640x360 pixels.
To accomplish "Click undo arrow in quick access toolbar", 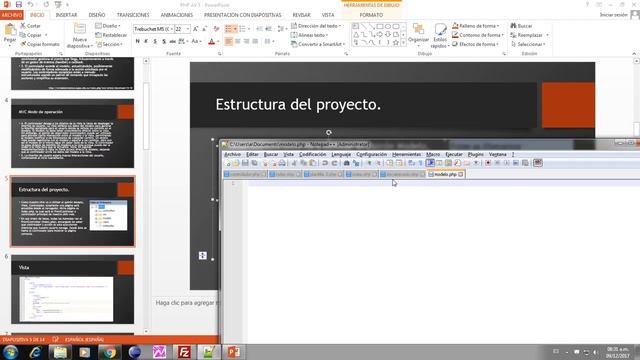I will point(31,4).
